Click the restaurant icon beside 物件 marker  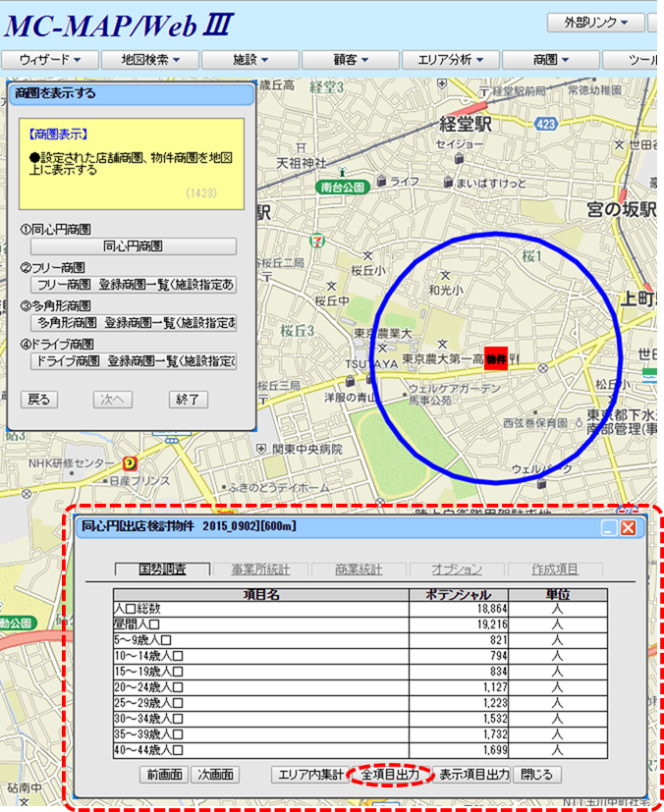514,357
